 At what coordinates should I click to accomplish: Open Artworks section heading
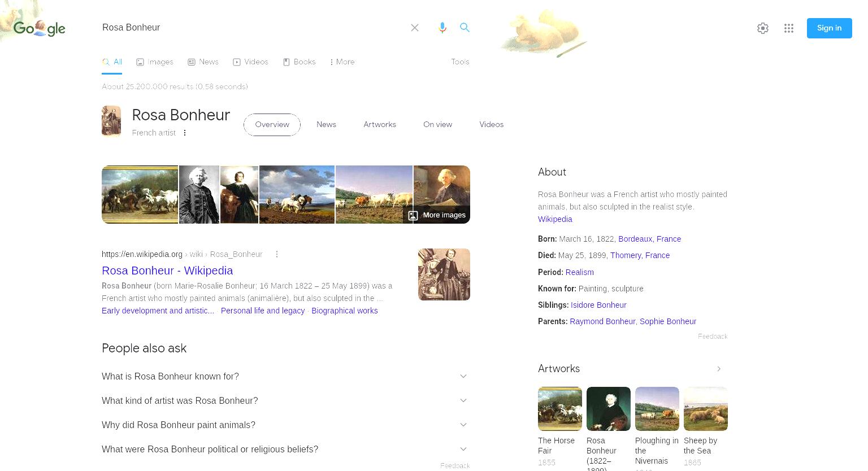[x=559, y=369]
